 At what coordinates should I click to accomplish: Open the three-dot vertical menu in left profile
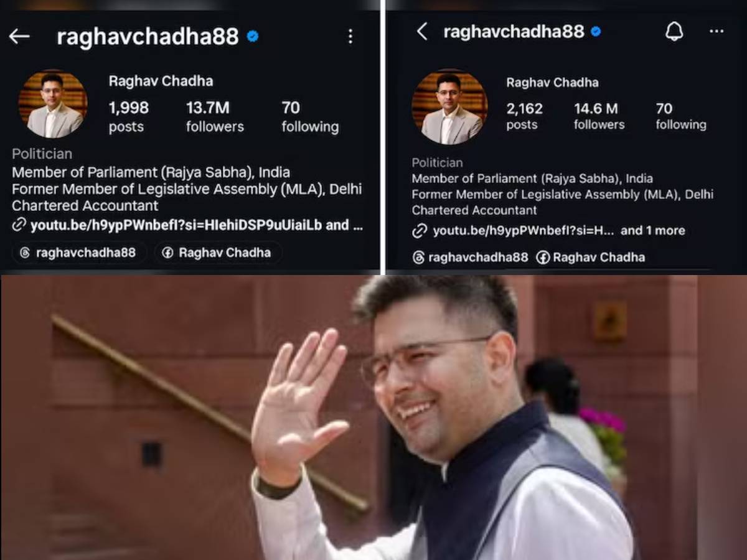tap(350, 37)
